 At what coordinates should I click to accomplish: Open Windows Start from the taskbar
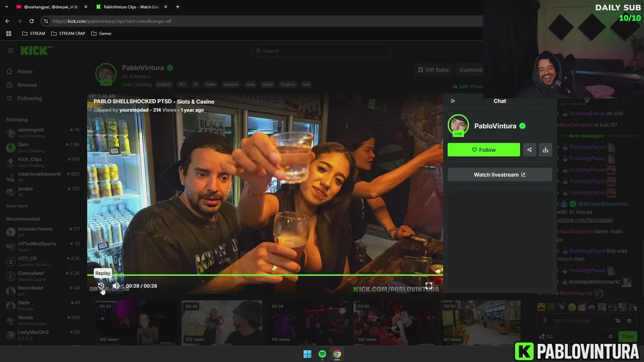tap(307, 354)
